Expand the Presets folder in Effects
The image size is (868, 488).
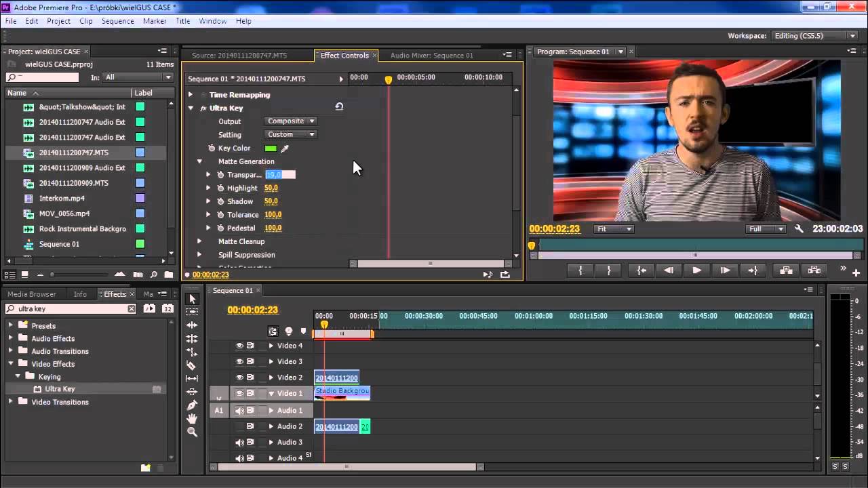[x=11, y=325]
